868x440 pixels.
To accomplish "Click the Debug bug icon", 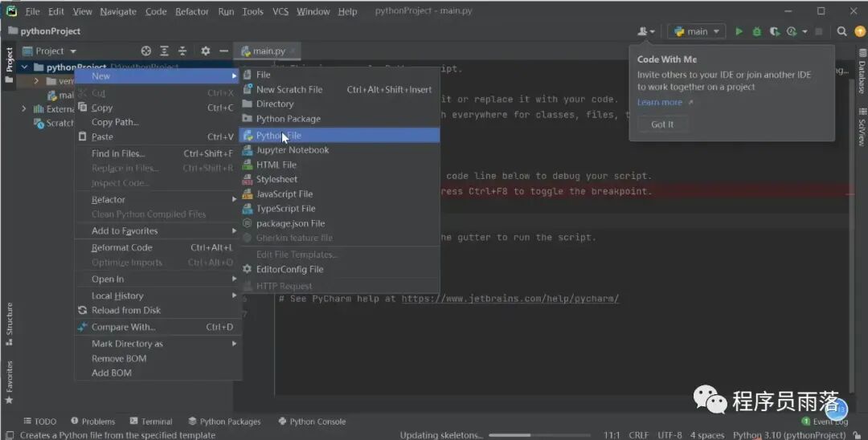I will click(756, 31).
